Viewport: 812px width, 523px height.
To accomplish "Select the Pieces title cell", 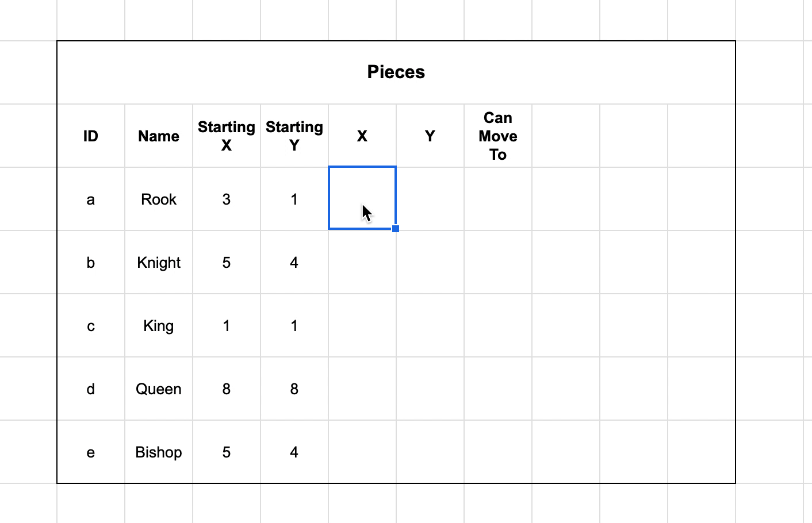I will pyautogui.click(x=396, y=72).
